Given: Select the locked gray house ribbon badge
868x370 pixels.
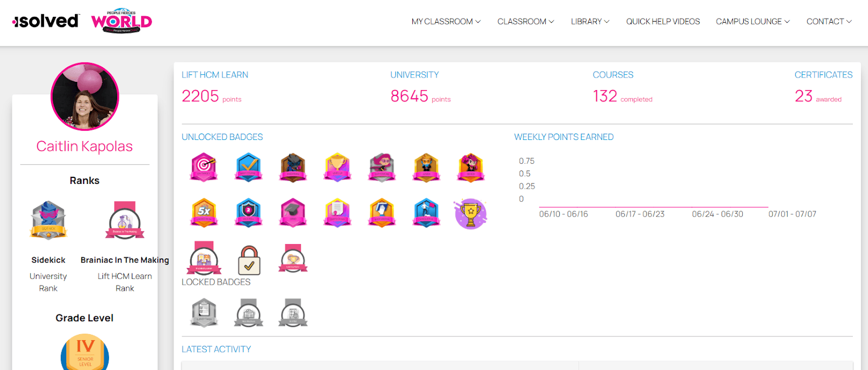Looking at the screenshot, I should (x=248, y=313).
